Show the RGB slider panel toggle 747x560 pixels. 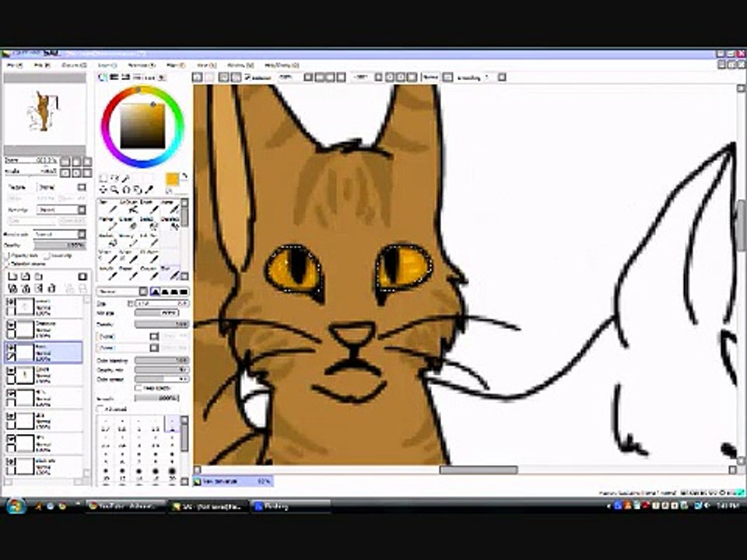tap(114, 77)
